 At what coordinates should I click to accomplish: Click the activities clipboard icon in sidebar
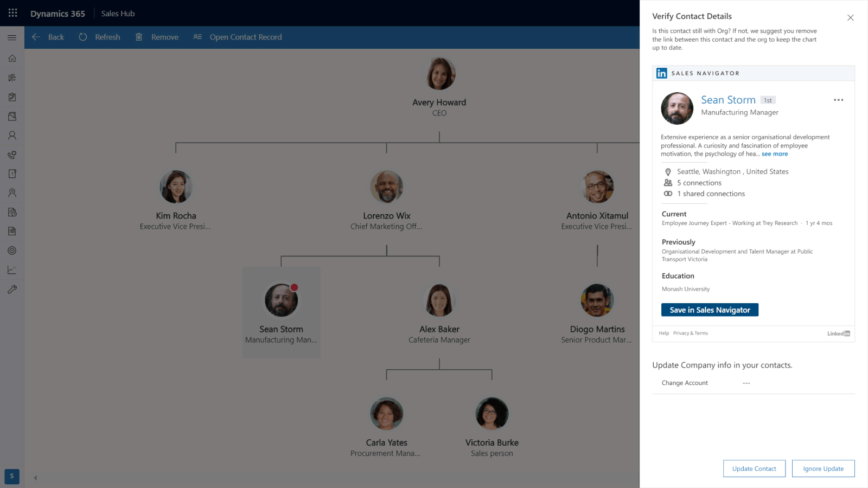click(12, 97)
